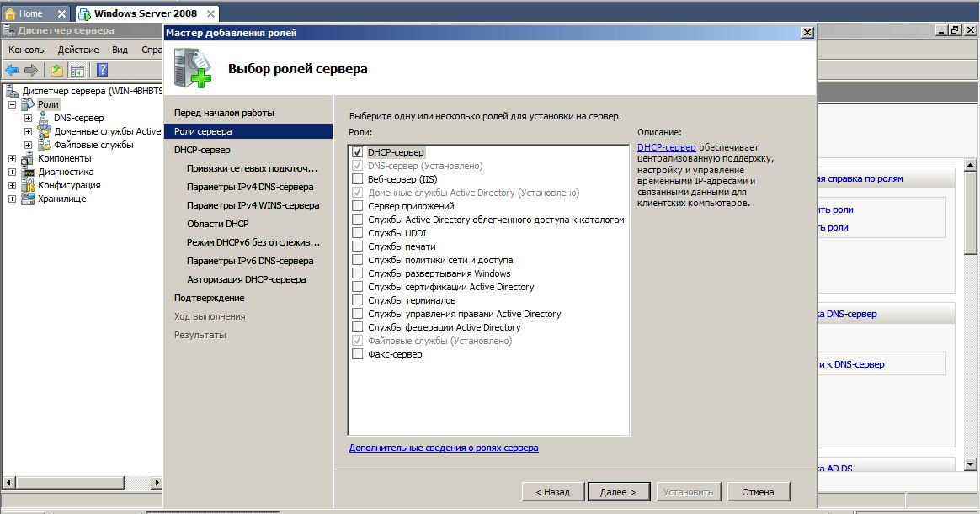Uncheck the DHCP-сервер role checkbox
The height and width of the screenshot is (514, 980).
click(x=358, y=151)
